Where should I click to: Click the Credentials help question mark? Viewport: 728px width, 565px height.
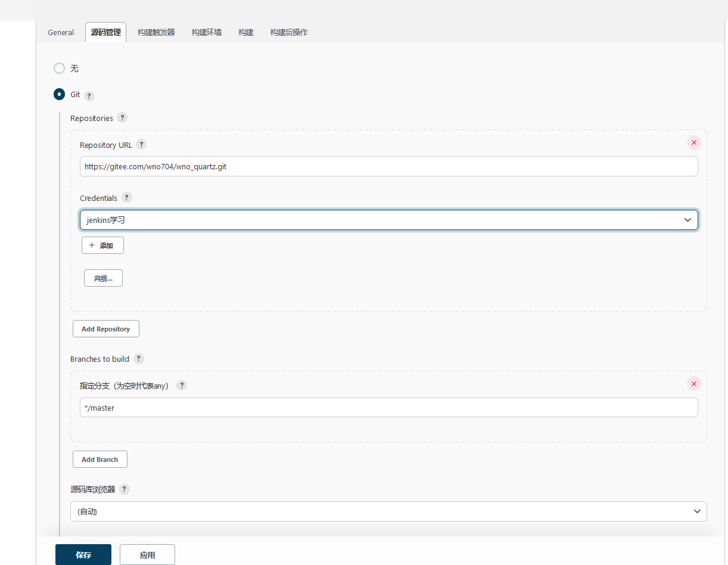point(126,197)
